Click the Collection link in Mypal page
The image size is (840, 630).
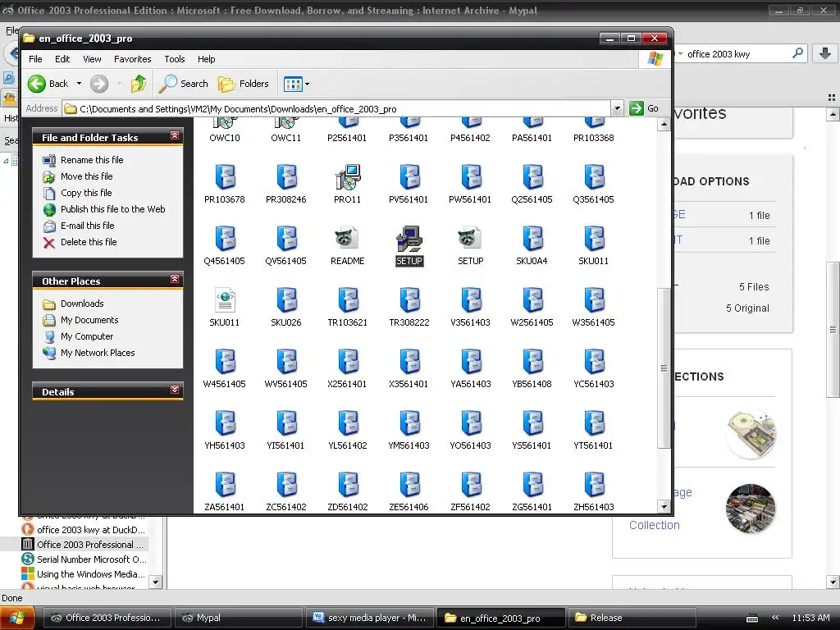[x=654, y=525]
